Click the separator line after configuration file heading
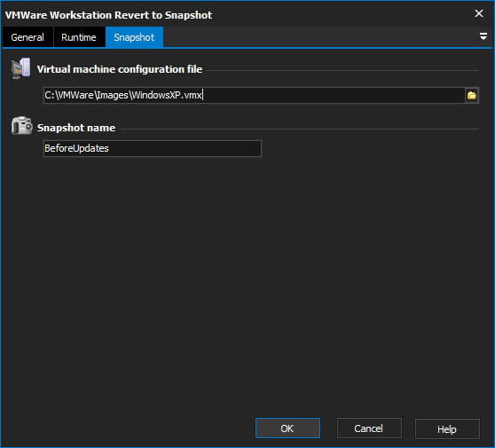Screen dimensions: 495x448 point(342,70)
